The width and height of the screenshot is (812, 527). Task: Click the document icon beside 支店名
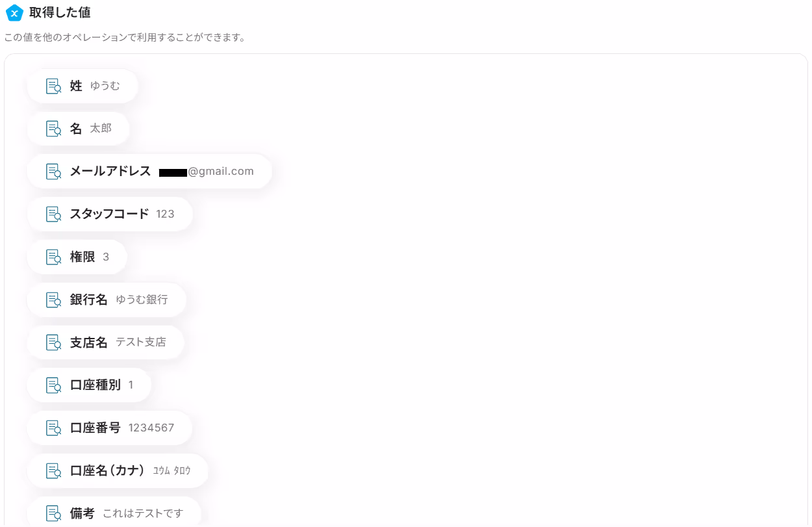tap(54, 342)
